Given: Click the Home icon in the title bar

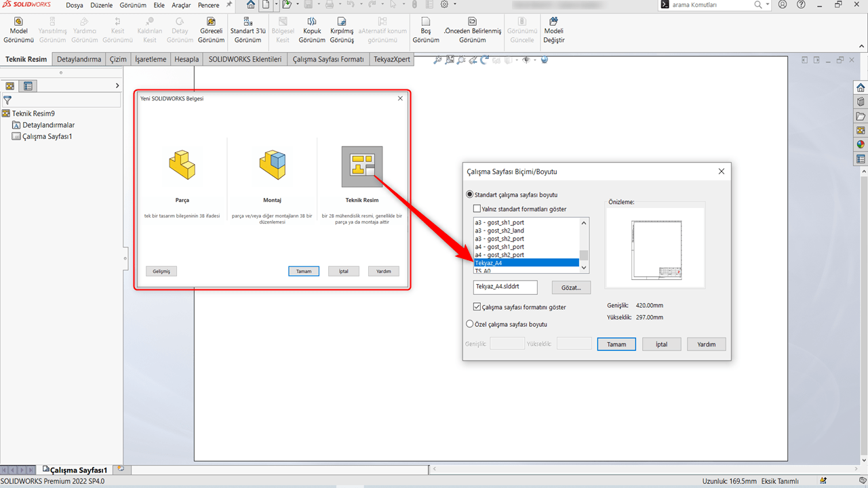Looking at the screenshot, I should point(251,5).
